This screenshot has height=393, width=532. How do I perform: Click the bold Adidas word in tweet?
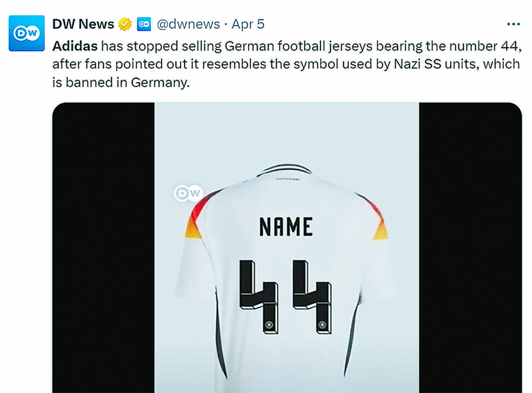pos(75,46)
